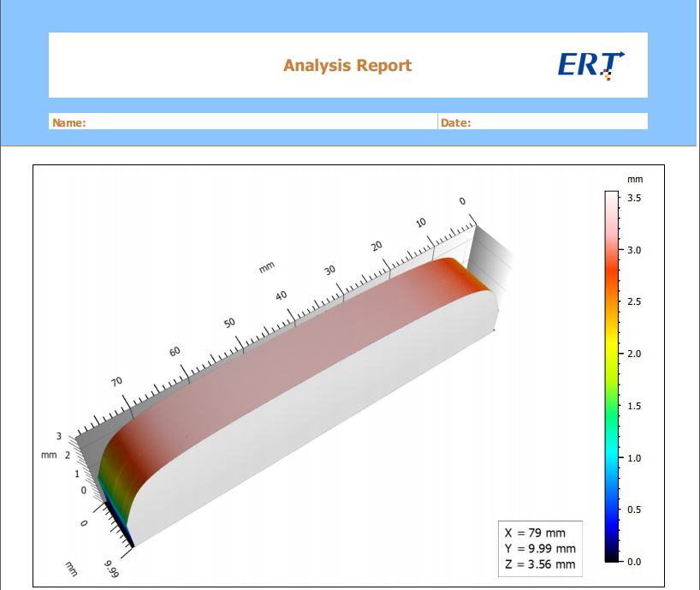
Task: Select the Analysis Report title text
Action: tap(347, 65)
